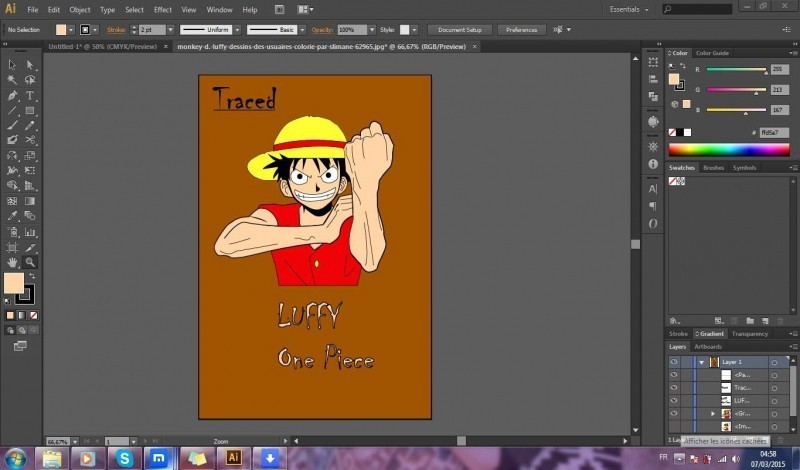800x470 pixels.
Task: Select the Lasso tool
Action: click(x=30, y=80)
